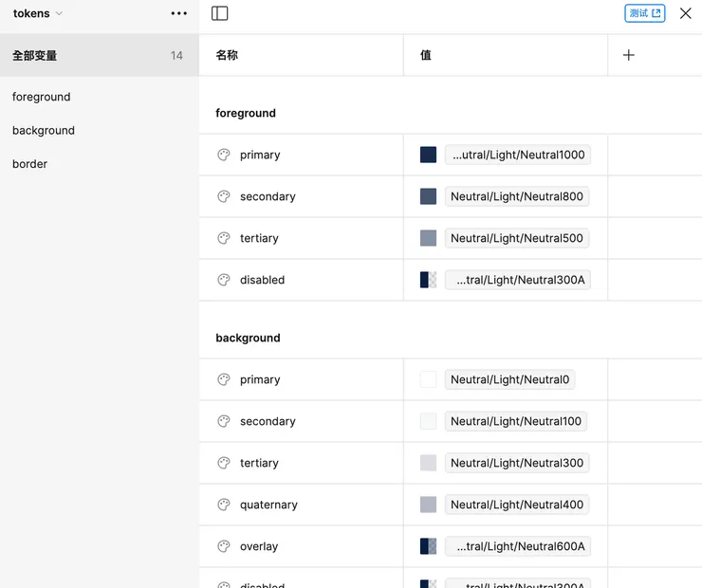
Task: Click the foreground disabled variable name
Action: pos(262,280)
